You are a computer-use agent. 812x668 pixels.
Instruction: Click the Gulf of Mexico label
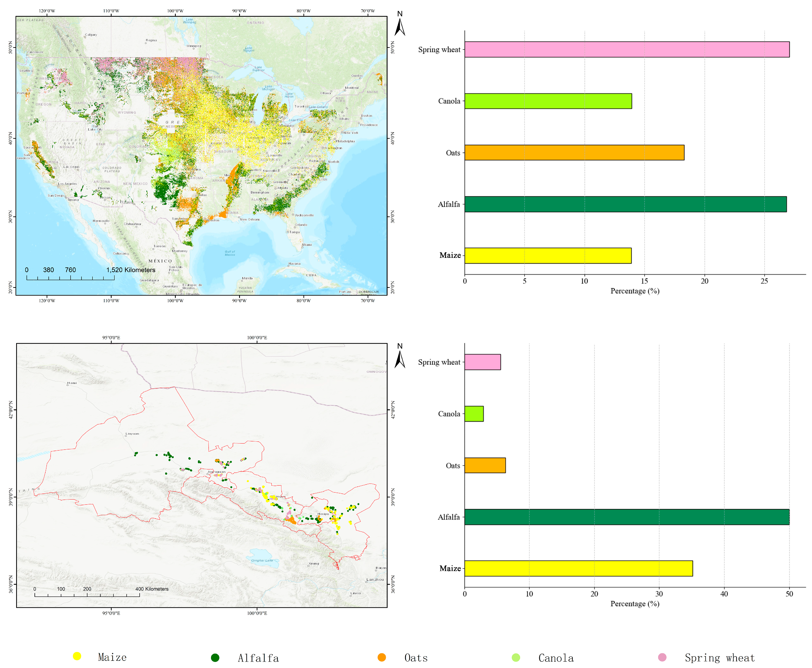tap(230, 253)
